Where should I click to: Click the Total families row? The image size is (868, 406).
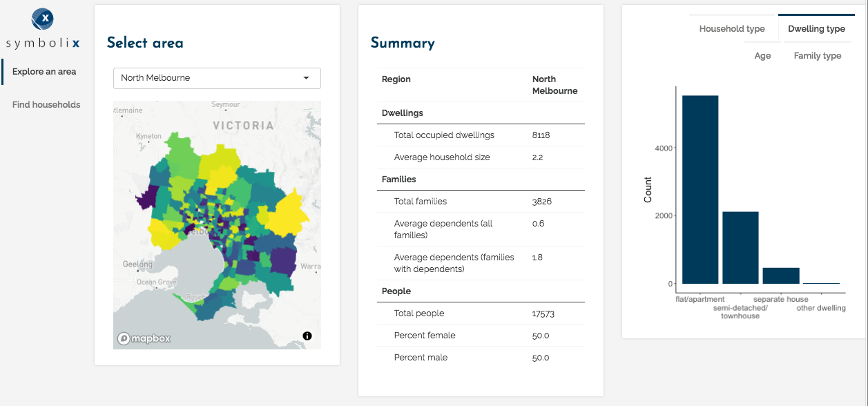pos(481,202)
